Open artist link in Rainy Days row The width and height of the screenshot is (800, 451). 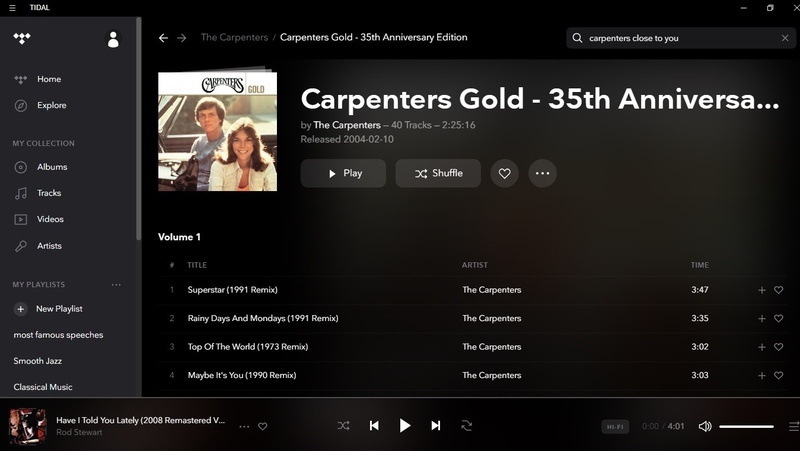(492, 318)
